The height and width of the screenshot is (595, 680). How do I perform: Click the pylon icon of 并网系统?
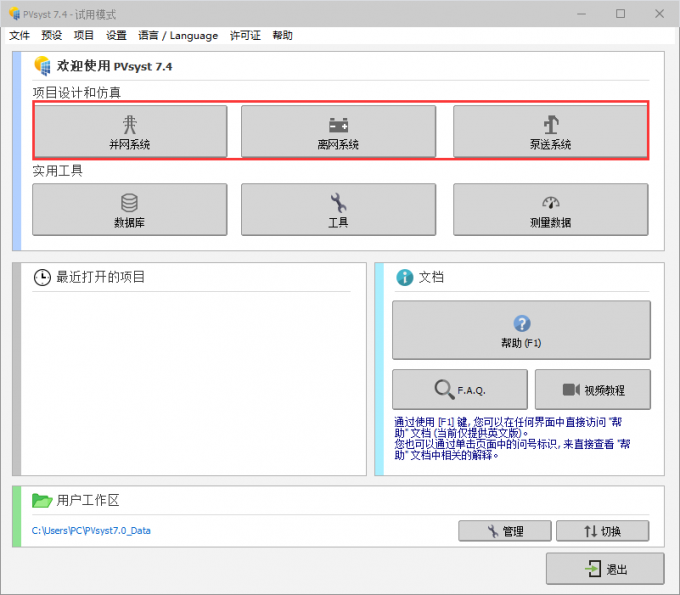(x=130, y=124)
